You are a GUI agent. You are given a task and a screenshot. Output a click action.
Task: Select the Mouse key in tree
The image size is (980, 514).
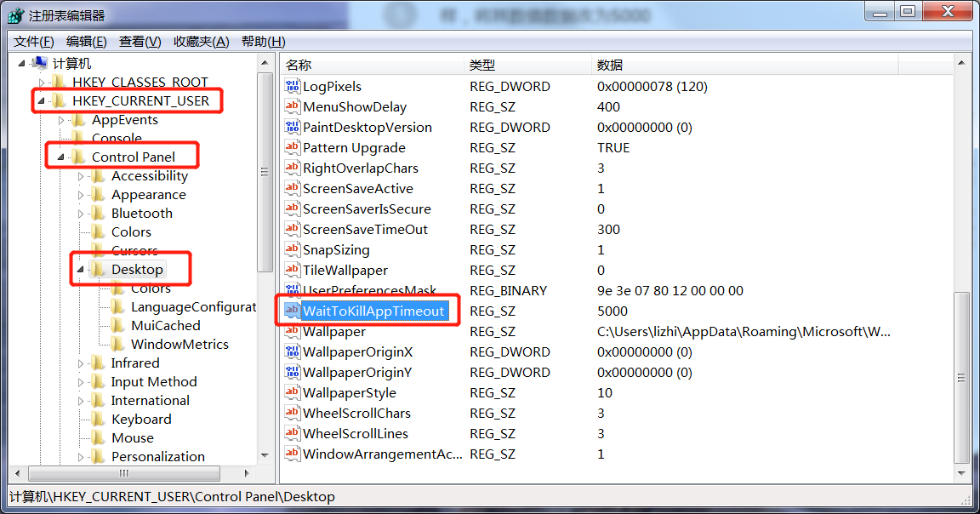point(133,437)
